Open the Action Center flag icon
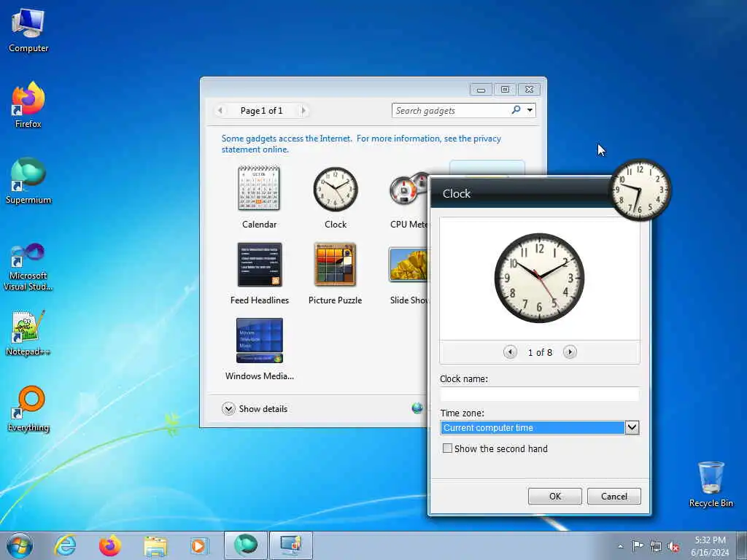 [x=637, y=545]
